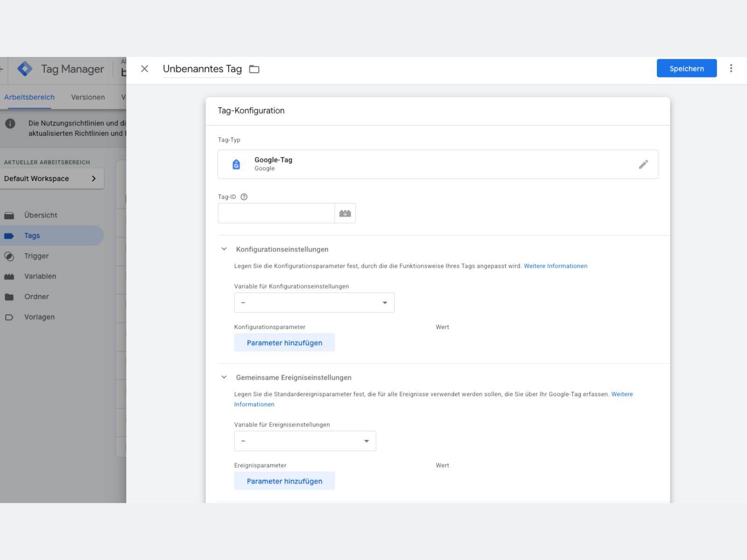Click the folder icon beside Unbenanntes Tag
747x560 pixels.
click(x=254, y=69)
